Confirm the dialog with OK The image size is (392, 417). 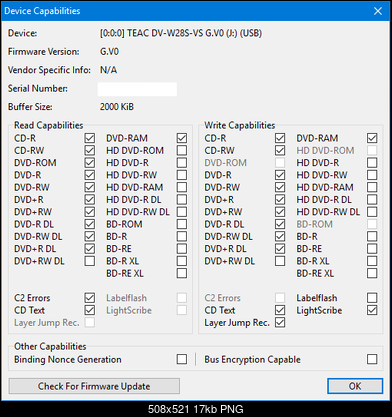tap(355, 386)
